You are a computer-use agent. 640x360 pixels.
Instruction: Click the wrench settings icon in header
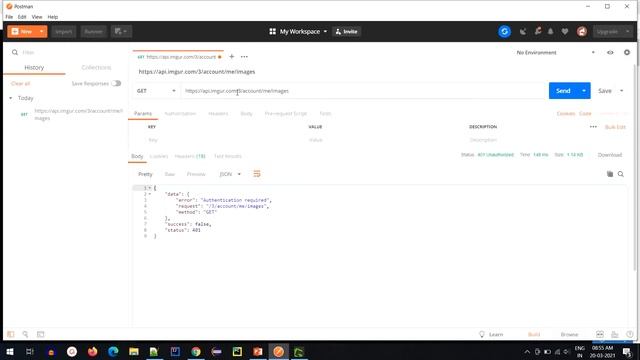538,31
